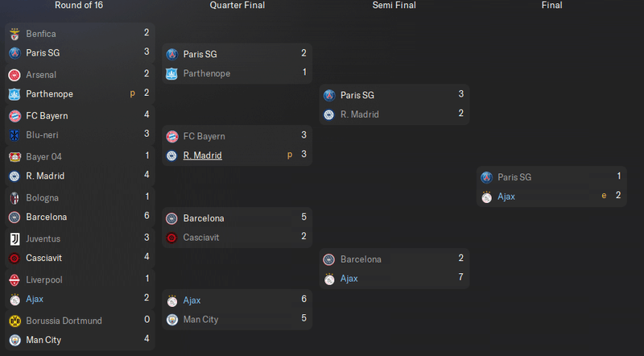Click the Blu-neri club crest

pyautogui.click(x=14, y=135)
